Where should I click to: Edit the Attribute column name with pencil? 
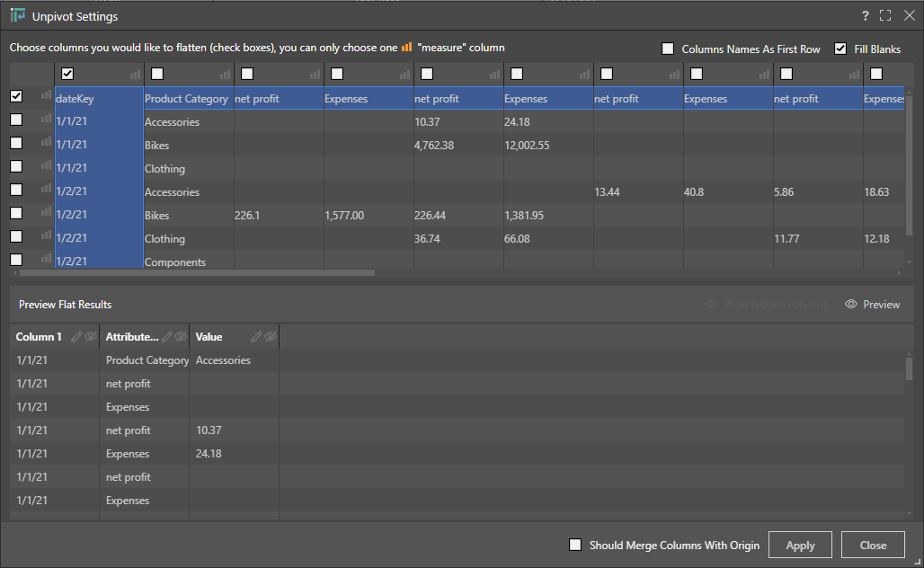click(x=167, y=337)
